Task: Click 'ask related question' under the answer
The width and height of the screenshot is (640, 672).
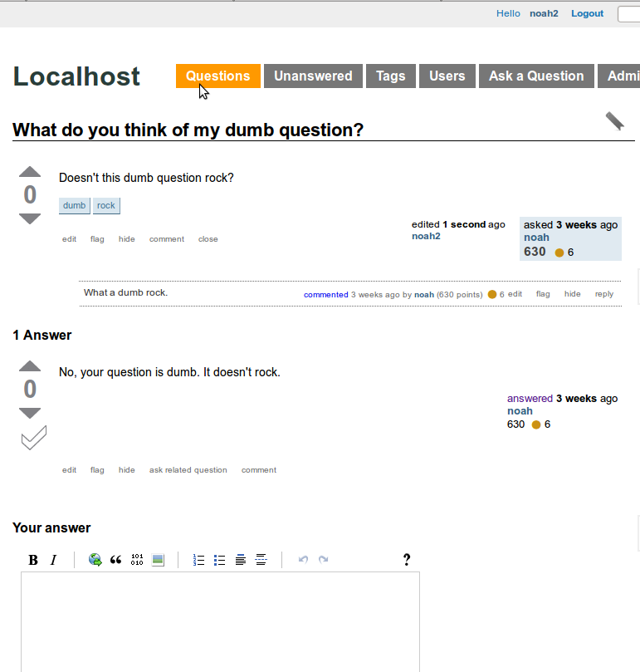Action: point(188,470)
